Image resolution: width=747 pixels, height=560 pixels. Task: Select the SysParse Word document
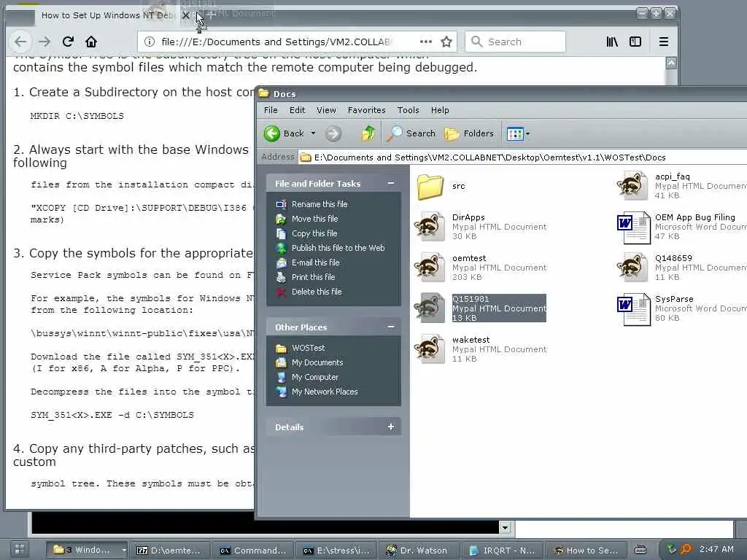coord(681,308)
